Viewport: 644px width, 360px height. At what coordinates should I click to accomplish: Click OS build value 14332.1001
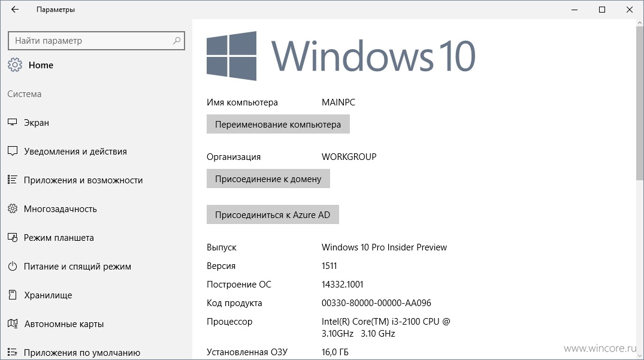(x=343, y=284)
